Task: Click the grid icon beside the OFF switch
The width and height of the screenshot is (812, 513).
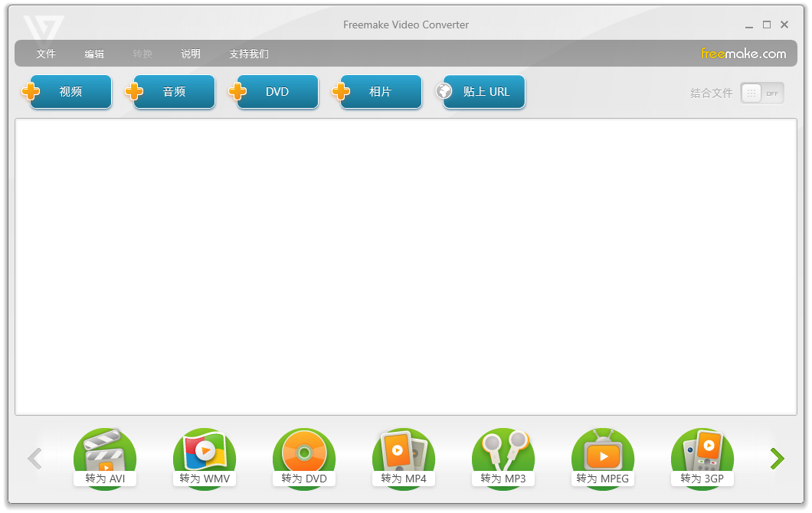Action: coord(751,93)
